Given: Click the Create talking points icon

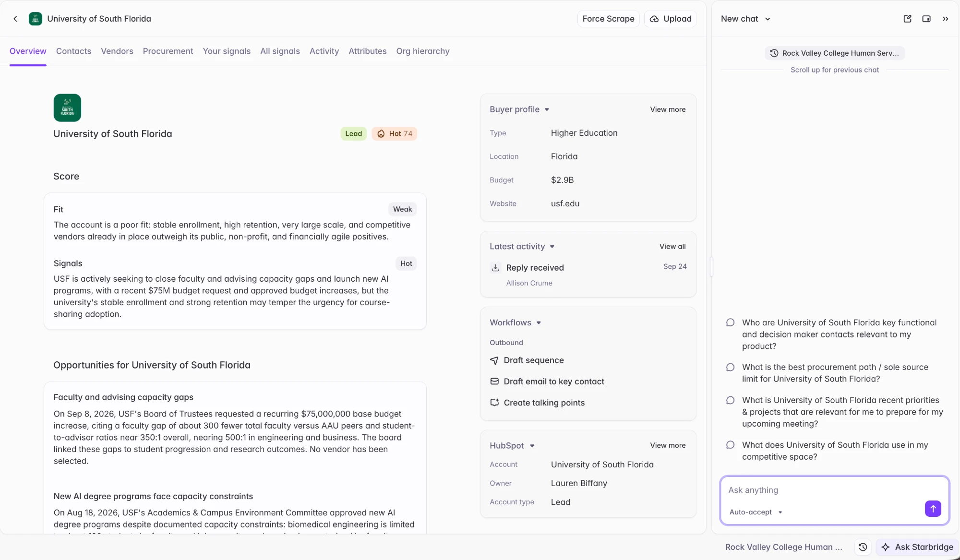Looking at the screenshot, I should point(494,403).
